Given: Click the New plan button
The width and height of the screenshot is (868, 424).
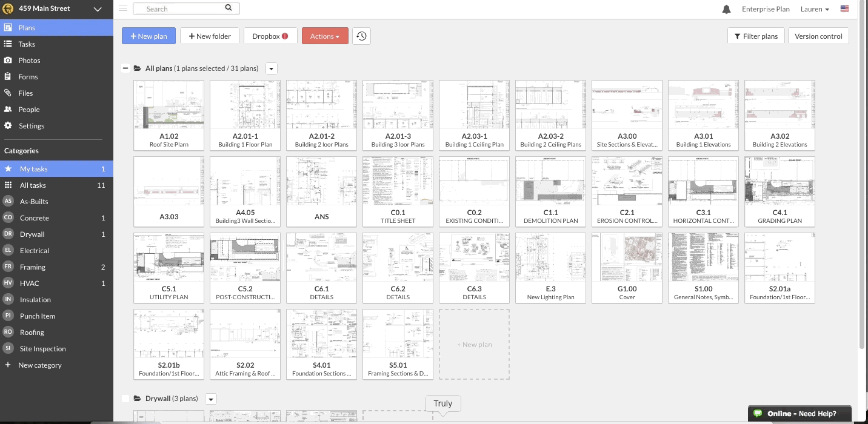Looking at the screenshot, I should point(149,36).
